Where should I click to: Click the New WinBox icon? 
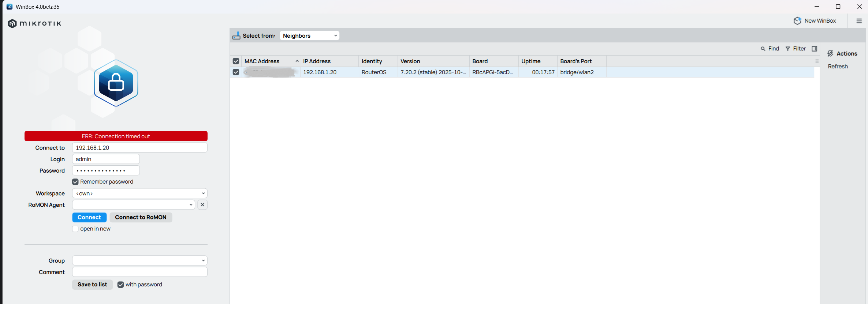[797, 21]
